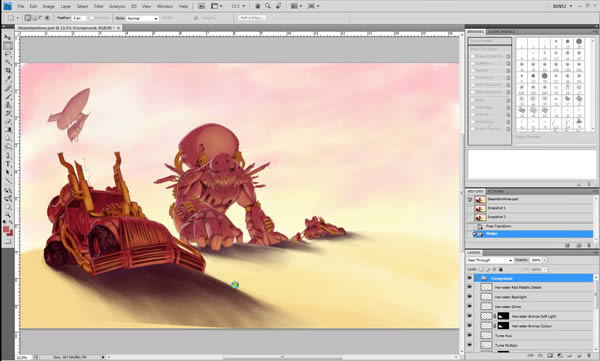600x361 pixels.
Task: Switch to the Clone Source tab
Action: click(502, 31)
